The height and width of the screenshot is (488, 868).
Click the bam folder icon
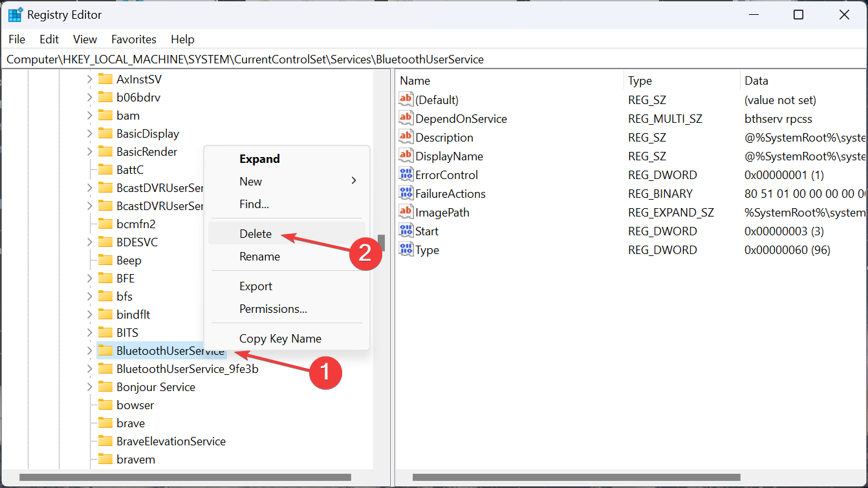click(105, 116)
